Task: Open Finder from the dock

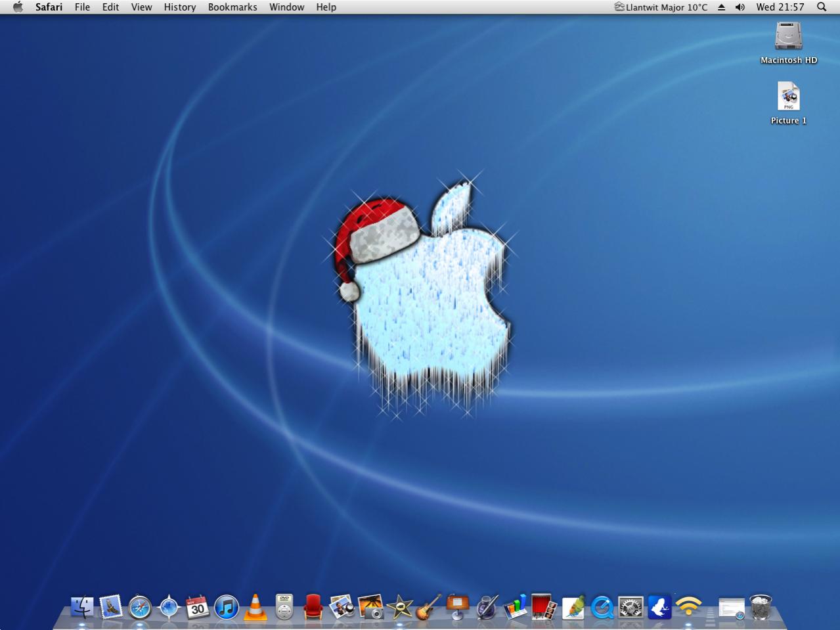Action: click(82, 607)
